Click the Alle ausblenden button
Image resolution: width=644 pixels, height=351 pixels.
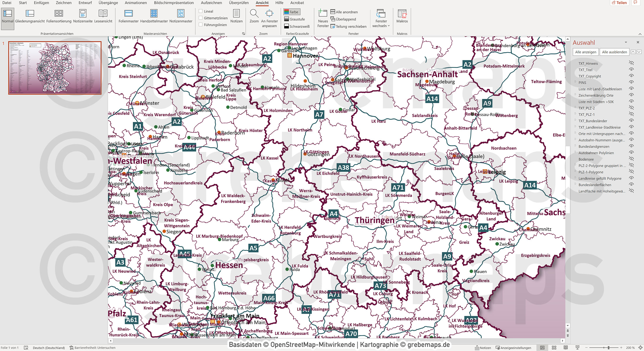614,52
